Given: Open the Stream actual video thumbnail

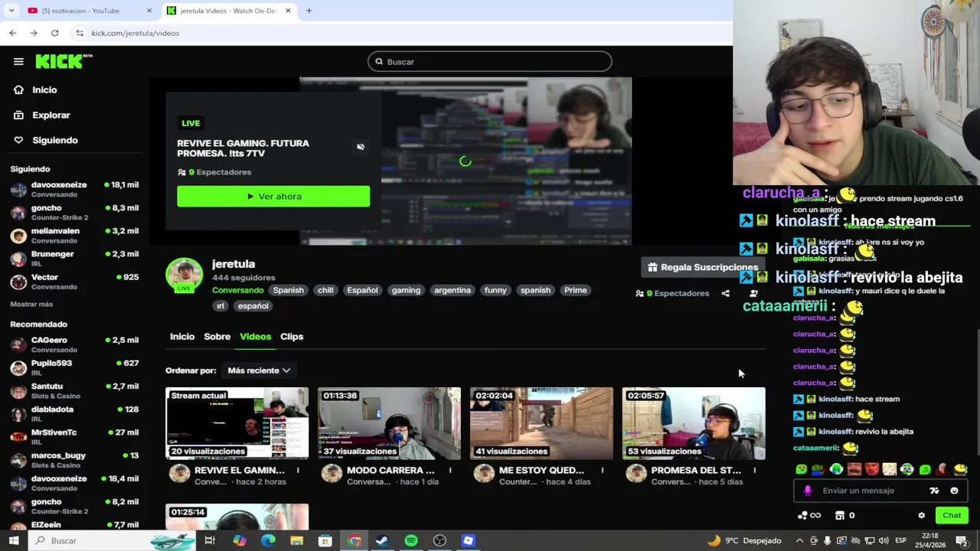Looking at the screenshot, I should tap(237, 423).
